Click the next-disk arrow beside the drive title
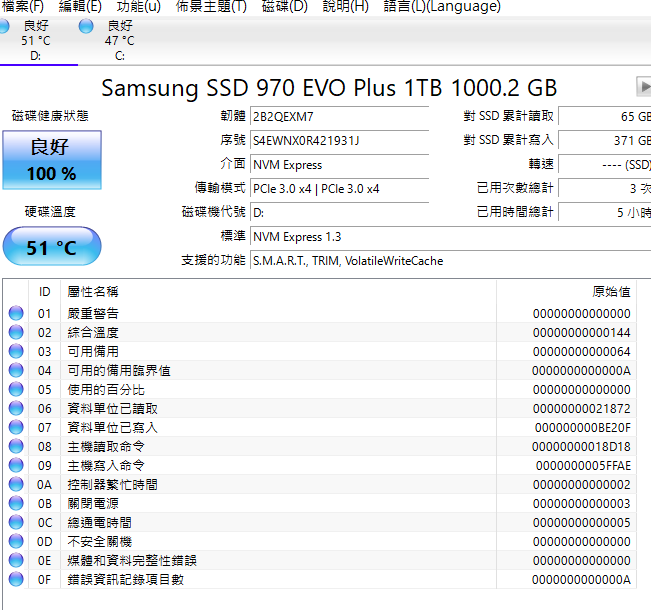Screen dimensions: 651x610 644,87
